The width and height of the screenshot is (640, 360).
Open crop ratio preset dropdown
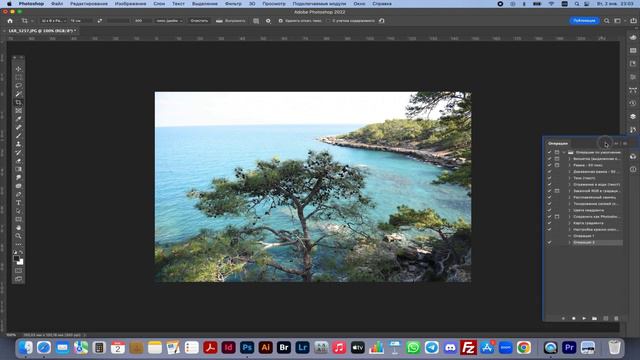(53, 21)
